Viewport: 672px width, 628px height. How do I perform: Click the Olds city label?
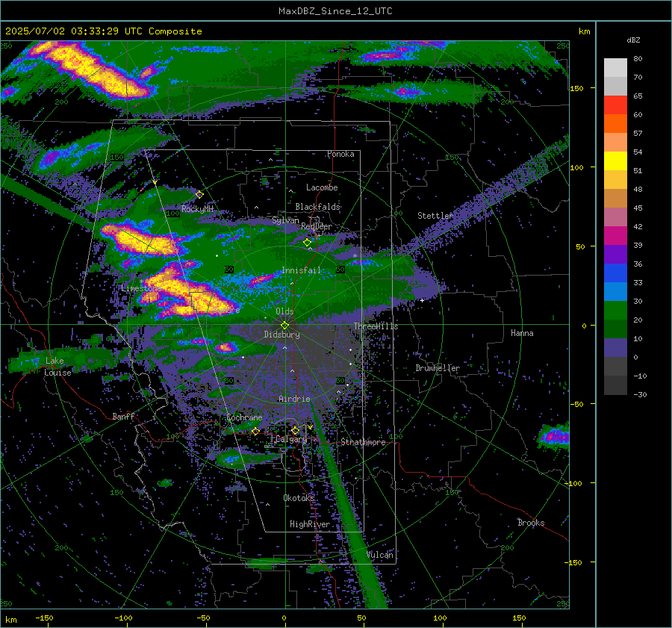point(284,311)
